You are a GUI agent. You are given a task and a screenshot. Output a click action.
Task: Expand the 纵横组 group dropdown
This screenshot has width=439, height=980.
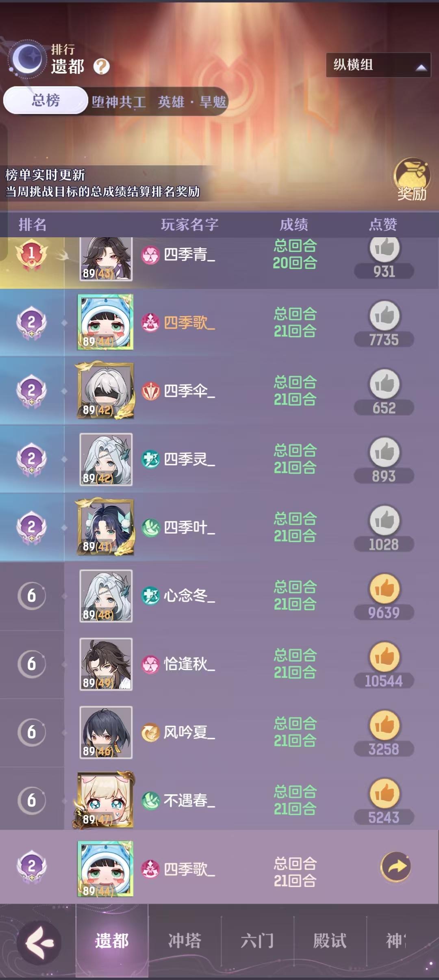tap(378, 65)
